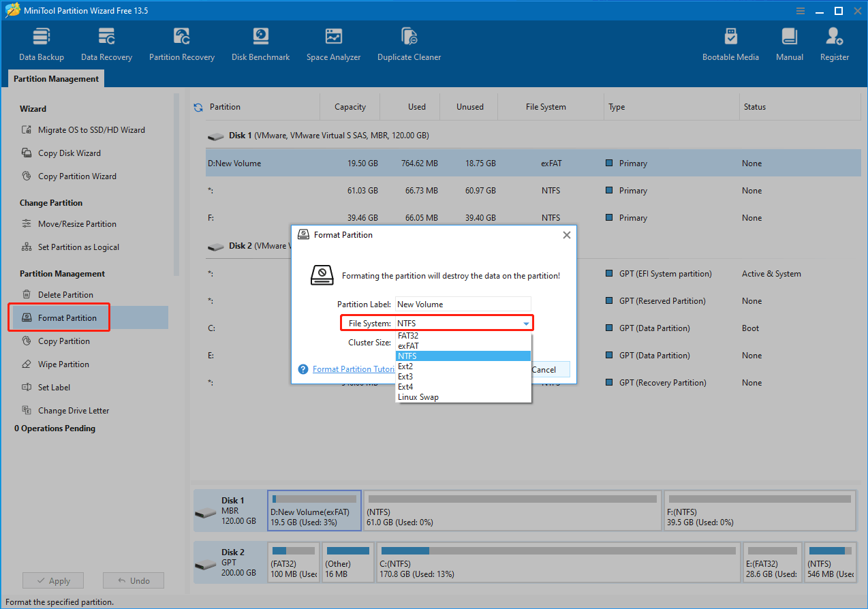Launch Duplicate Cleaner

[409, 43]
